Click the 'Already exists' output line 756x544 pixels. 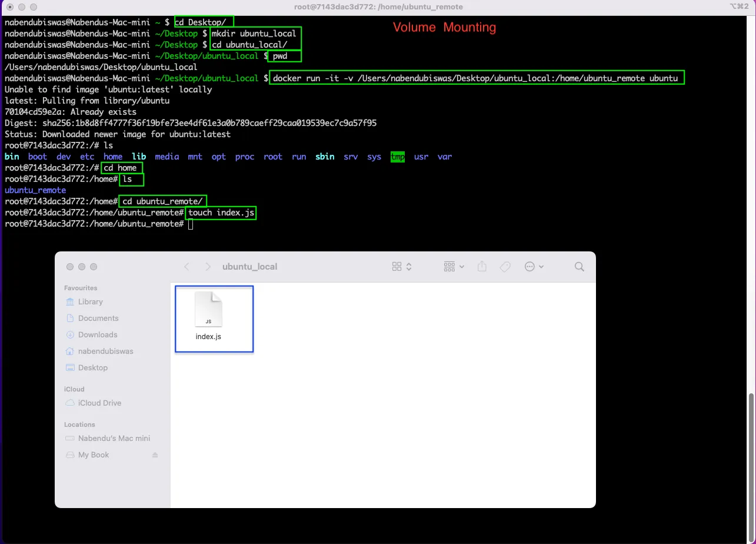click(71, 112)
